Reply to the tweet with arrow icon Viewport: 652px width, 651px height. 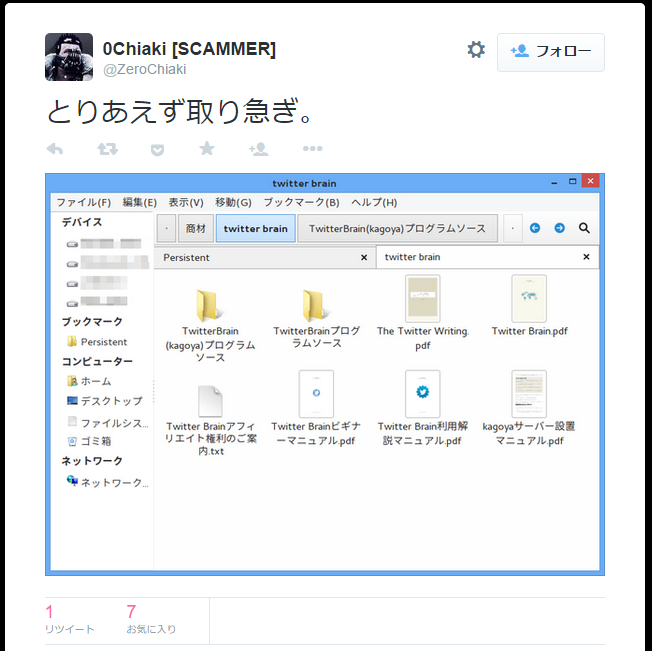click(54, 149)
